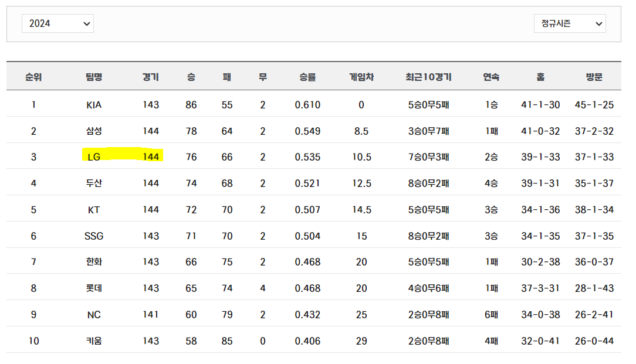Select the NC team name
This screenshot has width=636, height=364.
click(94, 315)
